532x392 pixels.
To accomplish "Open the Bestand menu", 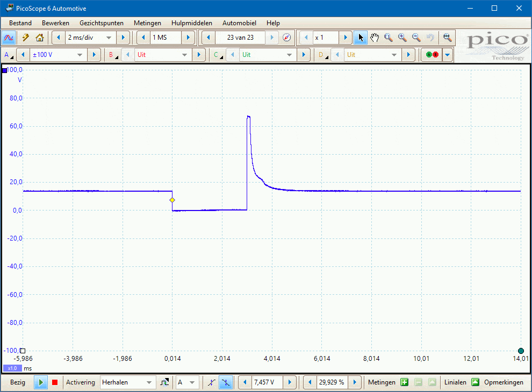I will [x=20, y=23].
